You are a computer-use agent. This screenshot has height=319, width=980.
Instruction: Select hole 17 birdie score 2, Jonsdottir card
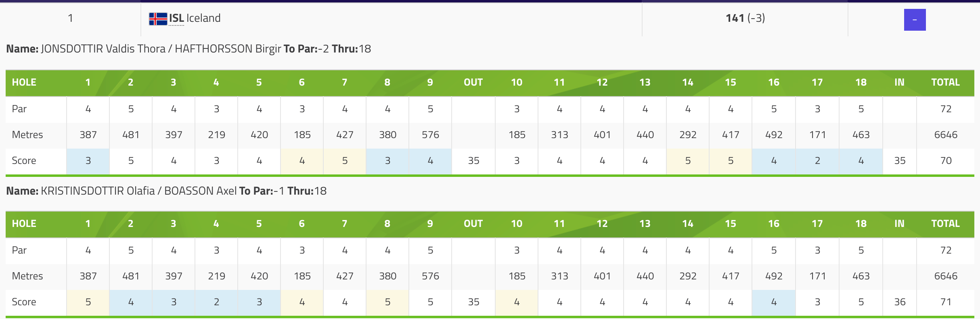[817, 161]
